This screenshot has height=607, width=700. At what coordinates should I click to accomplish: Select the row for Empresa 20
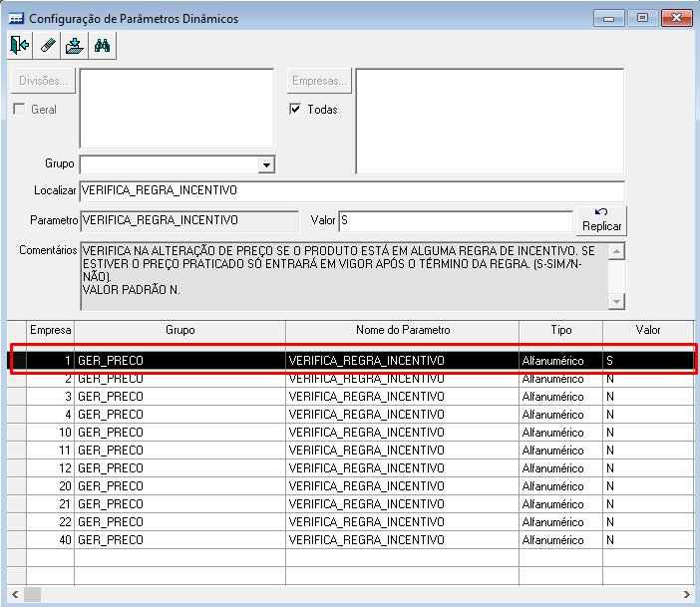pyautogui.click(x=350, y=485)
